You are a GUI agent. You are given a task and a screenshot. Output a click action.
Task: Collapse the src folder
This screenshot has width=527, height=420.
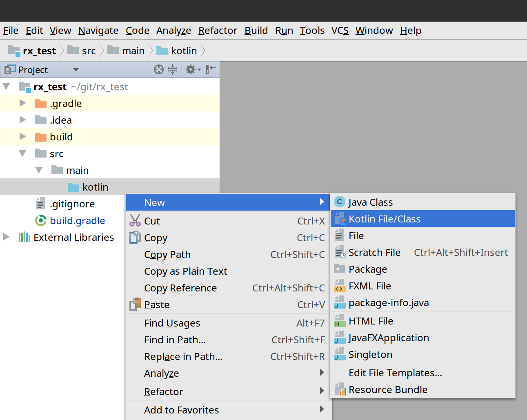click(x=22, y=153)
